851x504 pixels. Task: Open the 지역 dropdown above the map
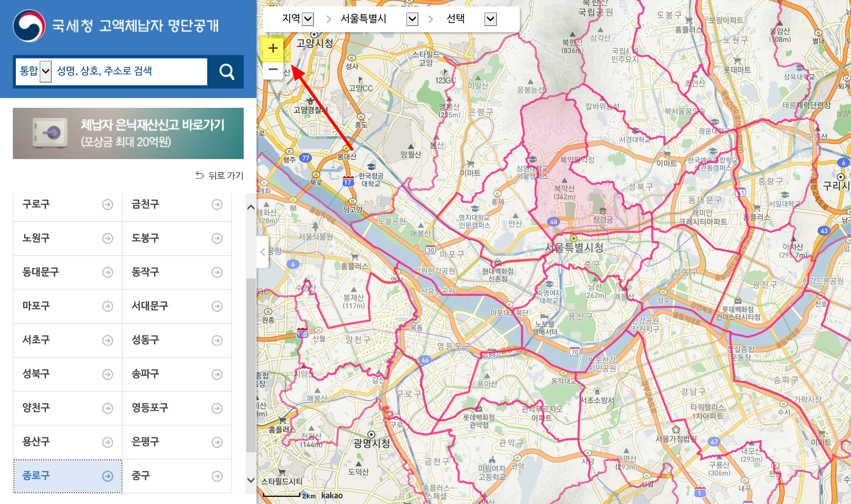pyautogui.click(x=308, y=19)
